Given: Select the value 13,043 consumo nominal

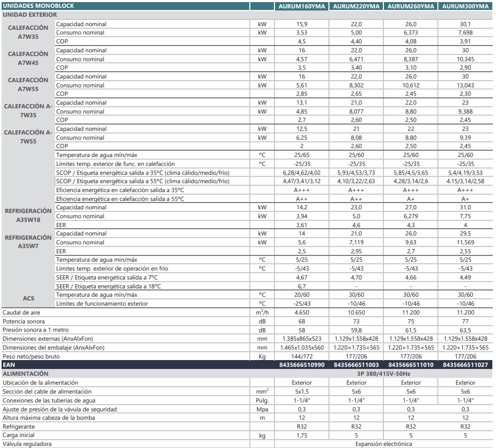Looking at the screenshot, I should tap(465, 85).
